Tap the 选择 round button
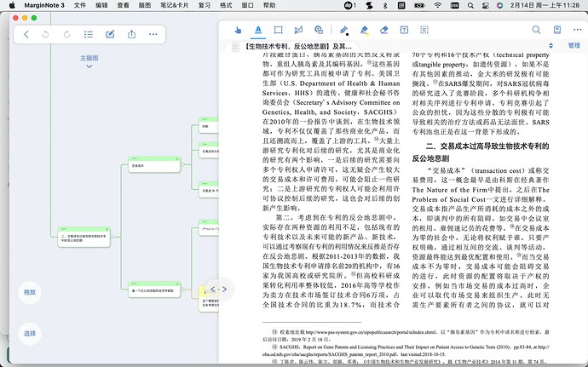This screenshot has width=588, height=367. click(30, 334)
